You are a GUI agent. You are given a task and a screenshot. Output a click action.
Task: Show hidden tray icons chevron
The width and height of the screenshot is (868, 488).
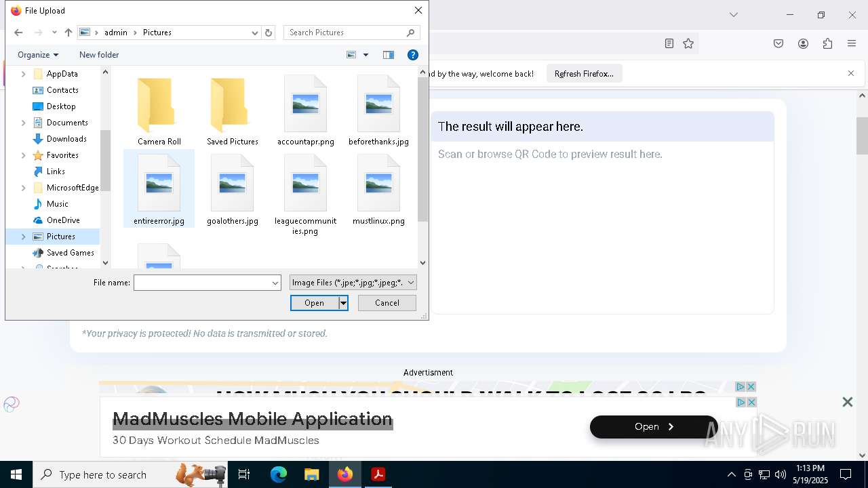pos(731,474)
